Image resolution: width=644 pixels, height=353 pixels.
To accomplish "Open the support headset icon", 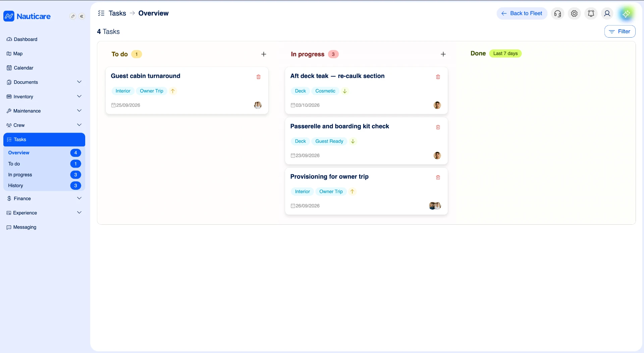I will coord(557,13).
